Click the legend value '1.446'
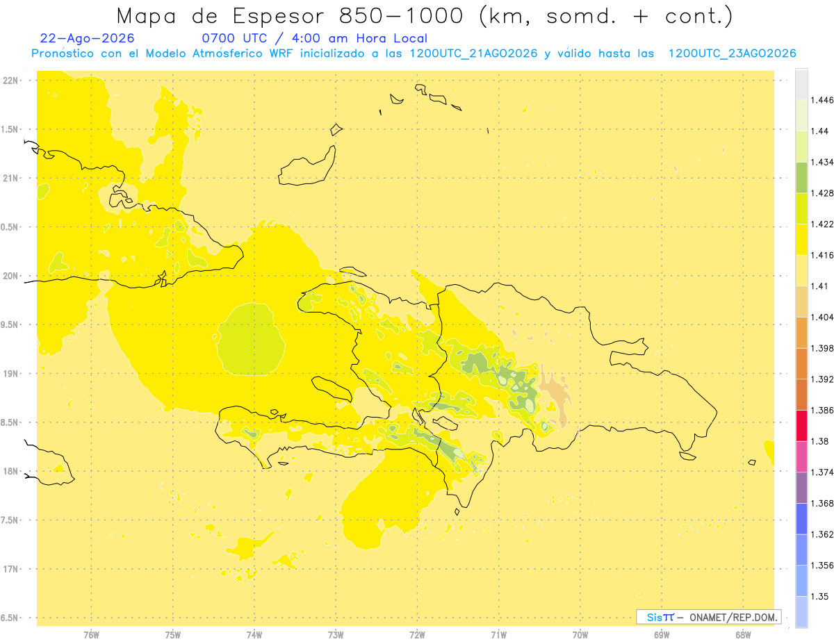Screen dimensions: 834x644 click(x=822, y=100)
